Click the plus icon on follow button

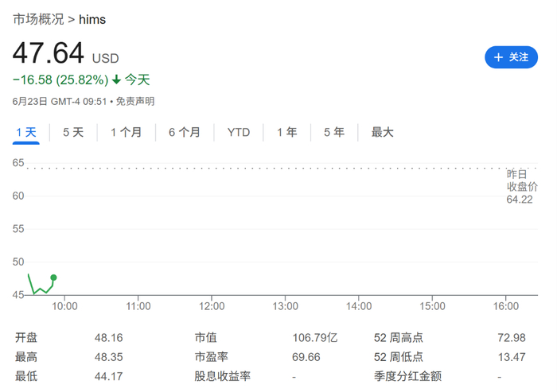point(499,57)
